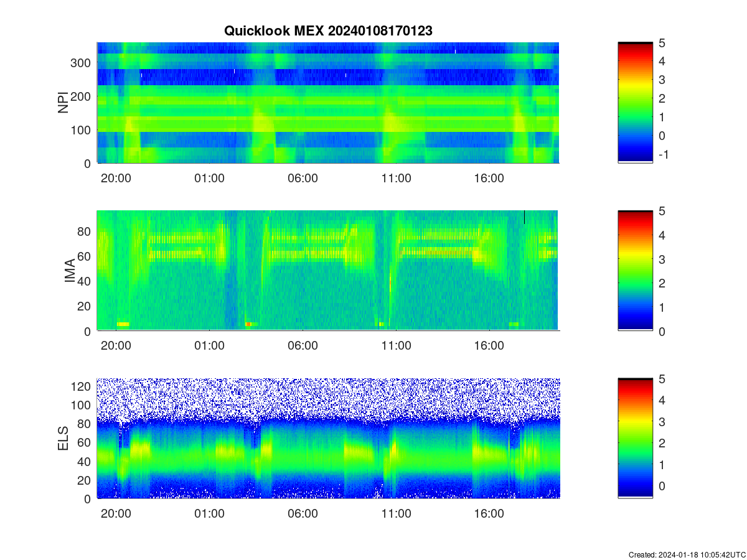Click the 100 tick on NPI y-axis
Image resolution: width=747 pixels, height=560 pixels.
click(81, 129)
